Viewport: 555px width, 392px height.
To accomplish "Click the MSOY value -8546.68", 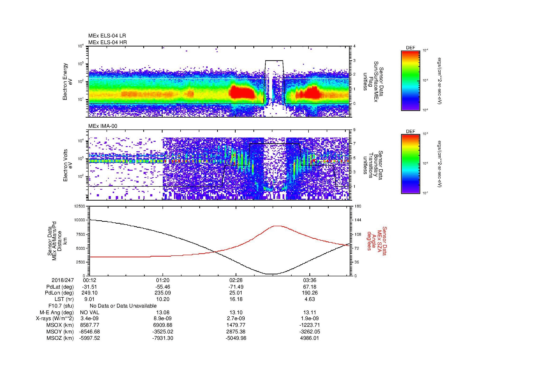I will [x=90, y=332].
